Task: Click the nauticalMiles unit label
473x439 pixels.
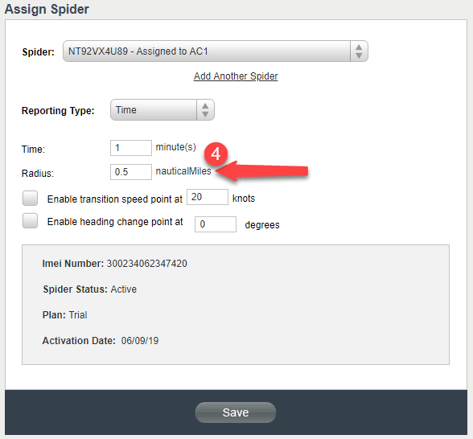Action: coord(183,171)
